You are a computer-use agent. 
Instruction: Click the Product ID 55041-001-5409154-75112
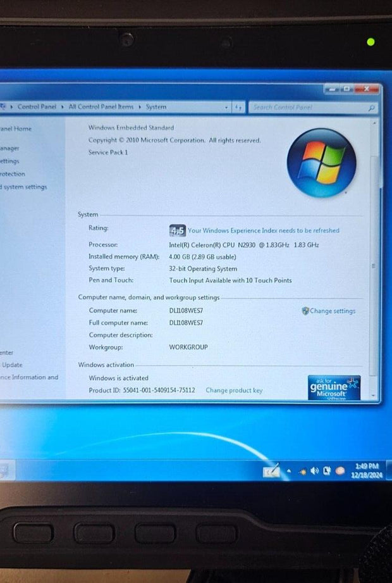142,390
